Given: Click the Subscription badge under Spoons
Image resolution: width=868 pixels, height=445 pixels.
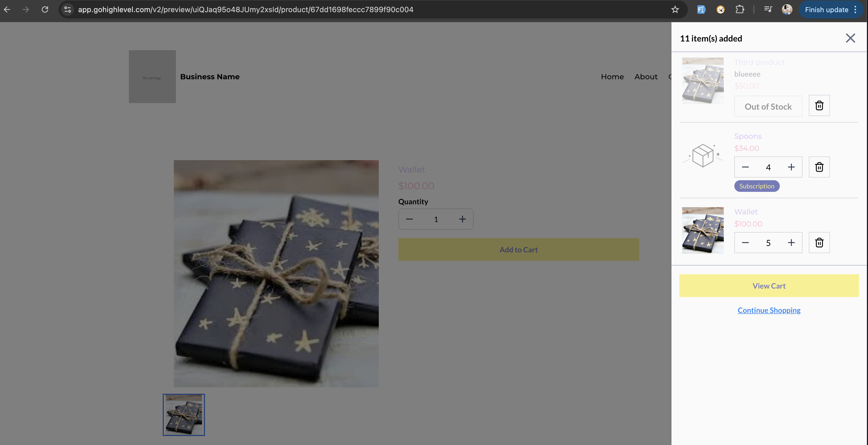Looking at the screenshot, I should (x=757, y=186).
